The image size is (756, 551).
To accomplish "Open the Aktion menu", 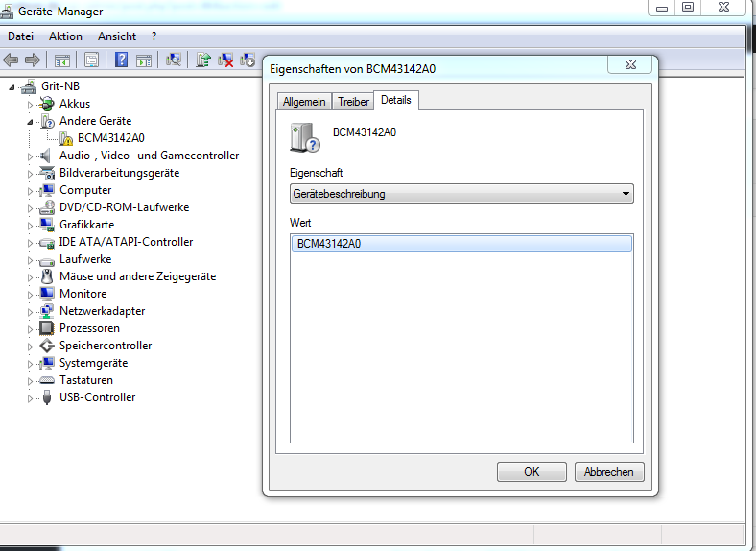I will [65, 36].
